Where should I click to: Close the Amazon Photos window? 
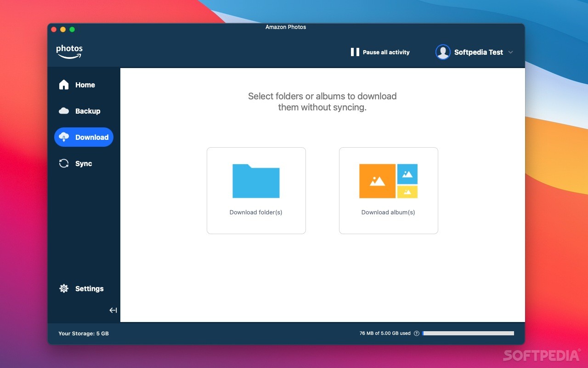(54, 29)
